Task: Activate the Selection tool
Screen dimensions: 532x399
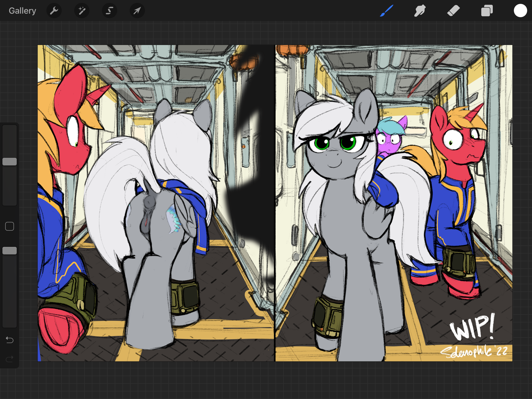Action: pos(109,11)
